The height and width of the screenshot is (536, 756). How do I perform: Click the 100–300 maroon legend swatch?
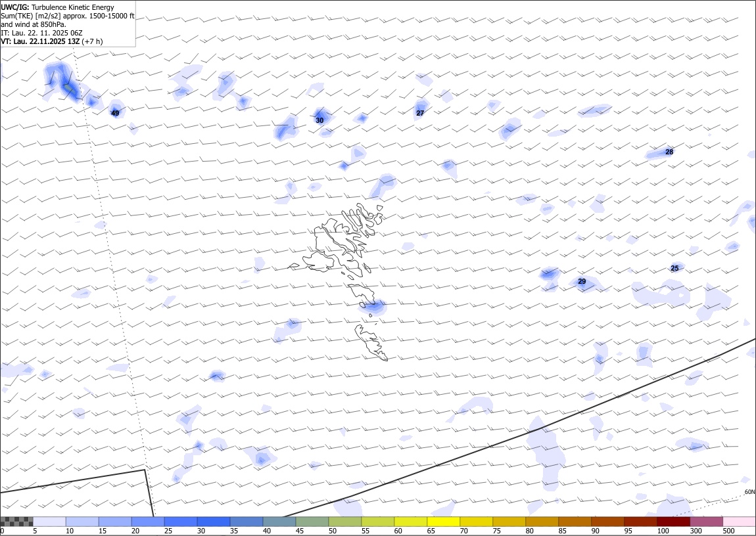(673, 522)
